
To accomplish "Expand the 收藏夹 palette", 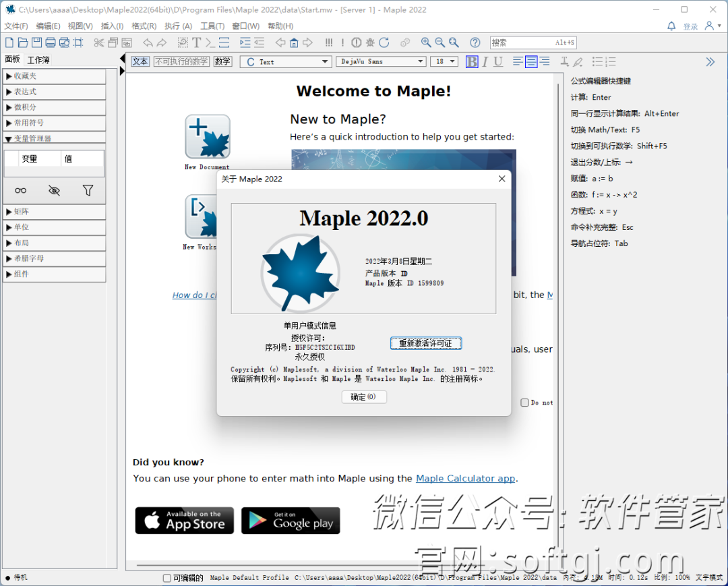I will [x=55, y=76].
